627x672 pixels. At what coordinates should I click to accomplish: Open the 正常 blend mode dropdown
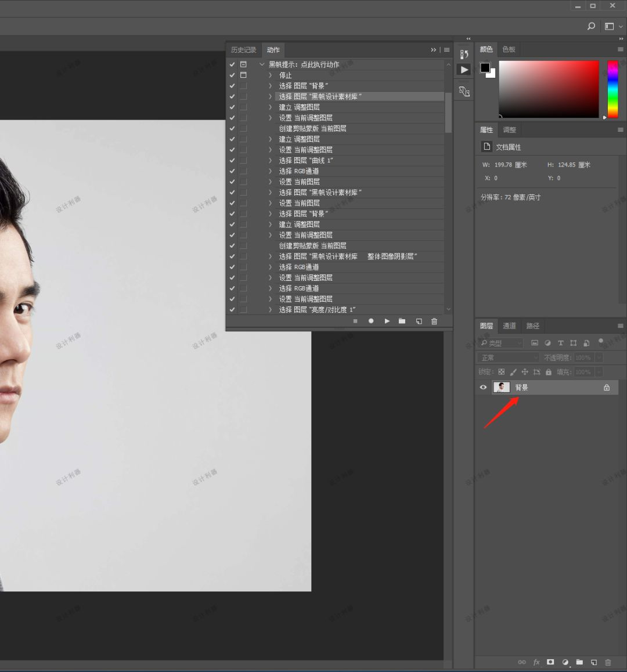[508, 357]
